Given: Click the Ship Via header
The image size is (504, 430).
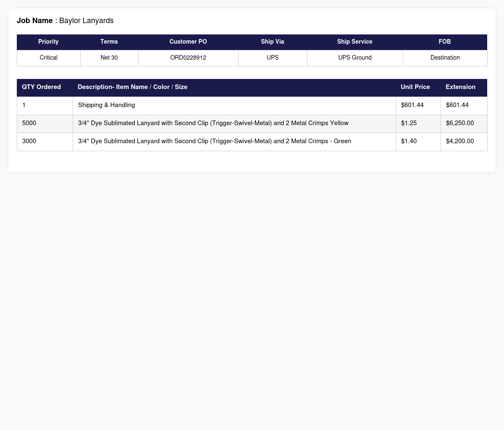Looking at the screenshot, I should [x=273, y=42].
